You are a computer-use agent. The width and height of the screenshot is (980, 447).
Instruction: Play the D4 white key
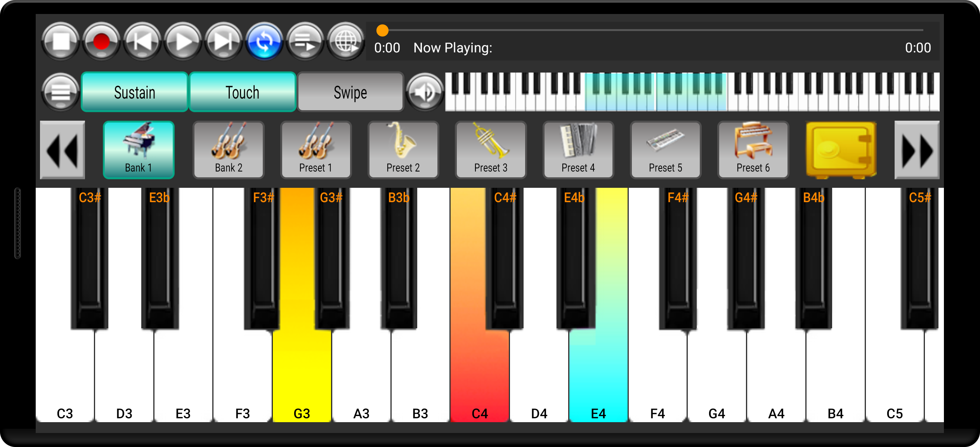539,376
